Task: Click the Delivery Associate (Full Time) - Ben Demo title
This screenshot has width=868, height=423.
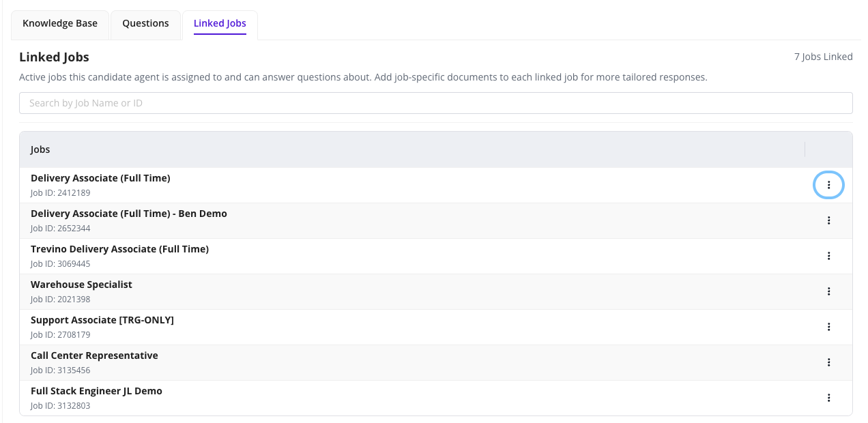Action: (128, 214)
